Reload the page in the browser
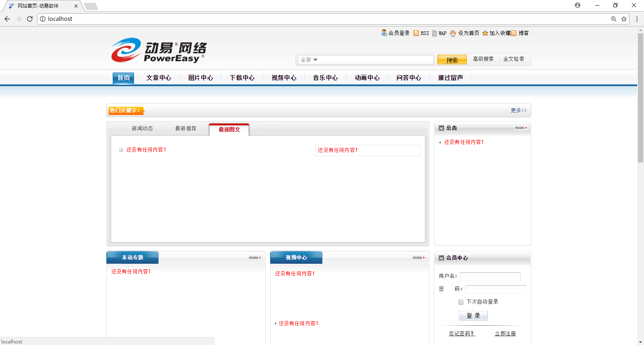Image resolution: width=644 pixels, height=345 pixels. coord(30,19)
